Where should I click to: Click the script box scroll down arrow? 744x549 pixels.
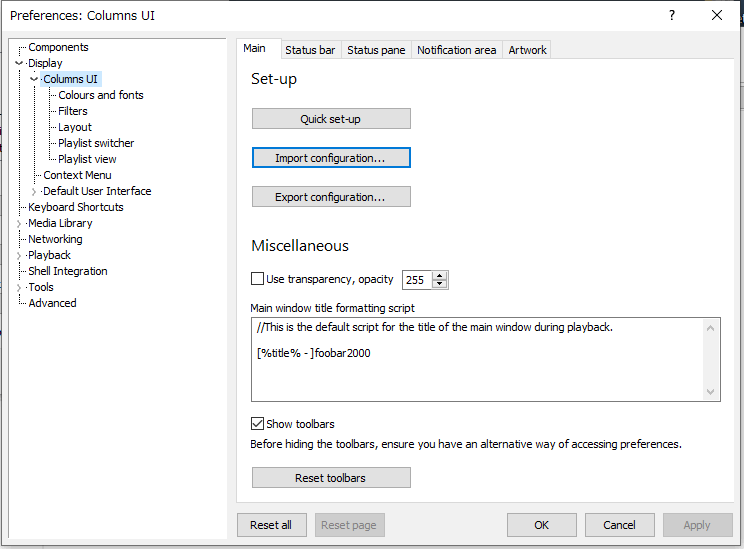pyautogui.click(x=710, y=391)
